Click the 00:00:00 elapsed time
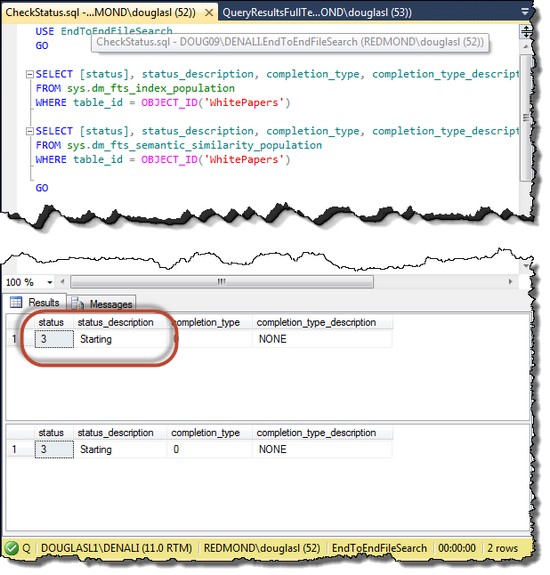550x575 pixels. coord(457,548)
